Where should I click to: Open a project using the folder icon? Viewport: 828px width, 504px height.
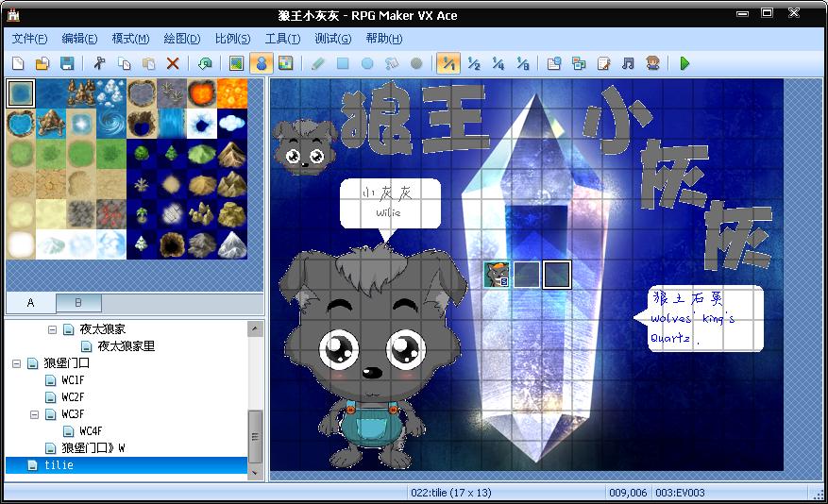[x=42, y=63]
